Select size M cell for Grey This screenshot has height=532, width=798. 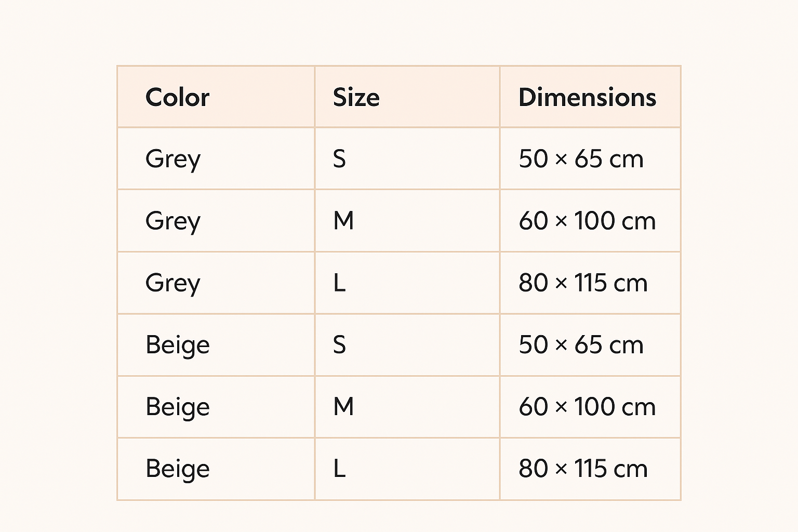tap(343, 221)
